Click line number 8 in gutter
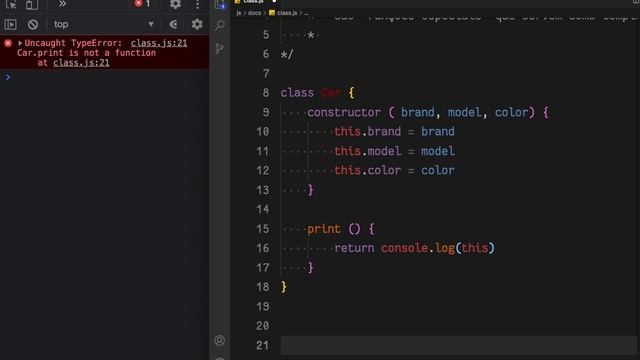This screenshot has height=360, width=640. [266, 93]
